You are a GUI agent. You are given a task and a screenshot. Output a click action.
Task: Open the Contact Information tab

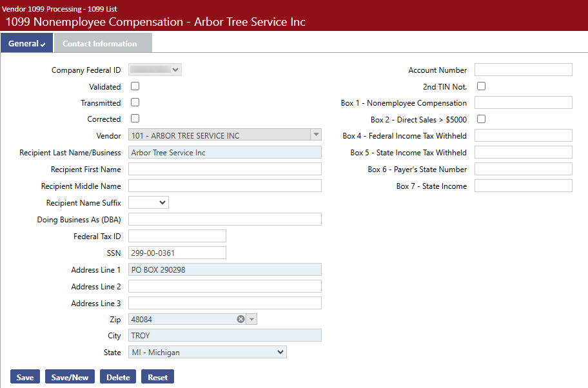[x=103, y=43]
